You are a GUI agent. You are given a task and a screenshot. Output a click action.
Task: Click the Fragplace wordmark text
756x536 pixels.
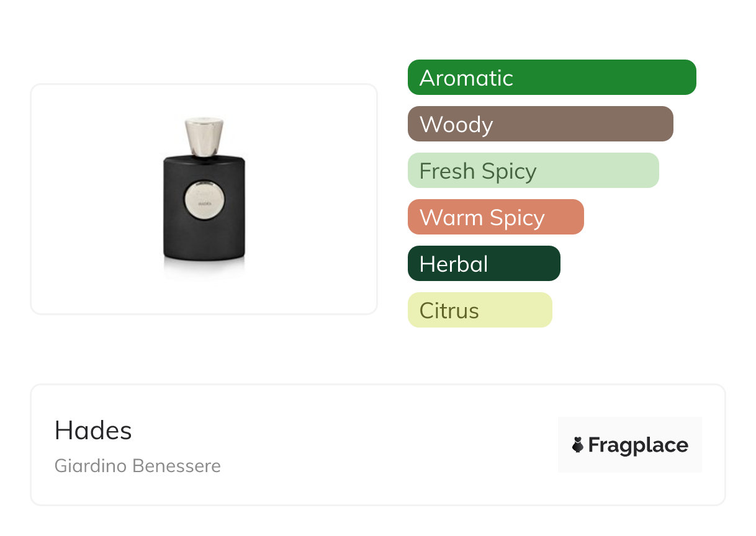[638, 445]
